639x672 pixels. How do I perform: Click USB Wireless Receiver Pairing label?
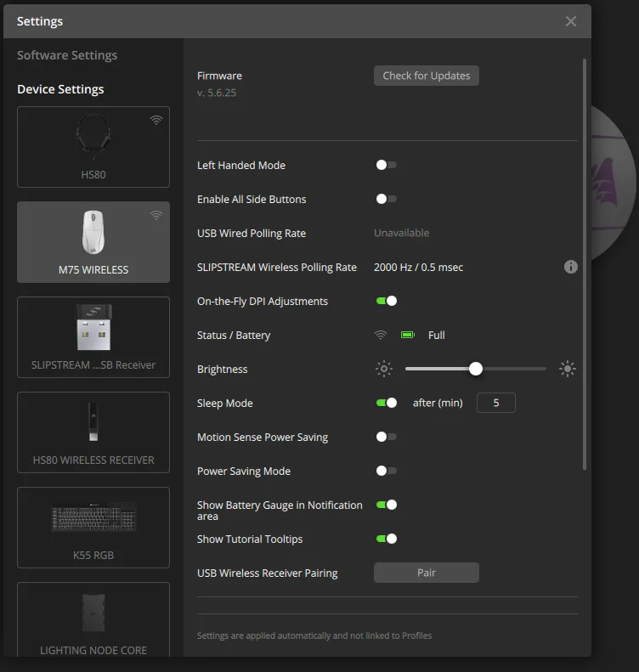(268, 573)
